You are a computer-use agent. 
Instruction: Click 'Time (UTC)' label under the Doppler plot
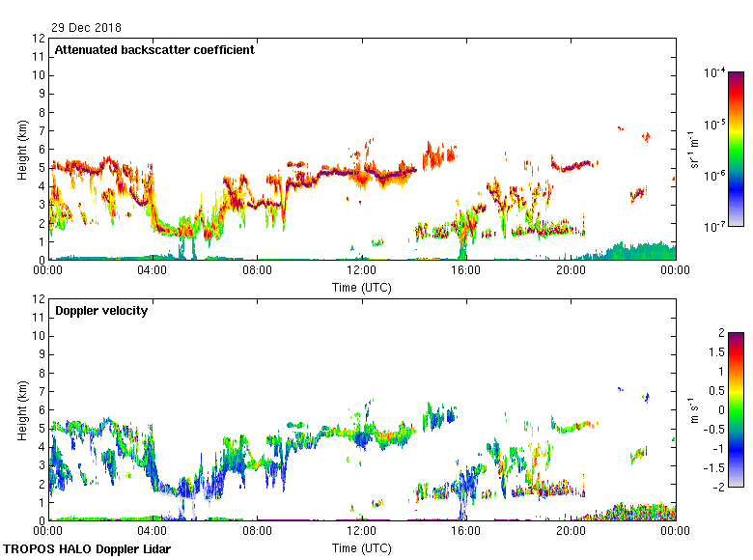coord(361,548)
